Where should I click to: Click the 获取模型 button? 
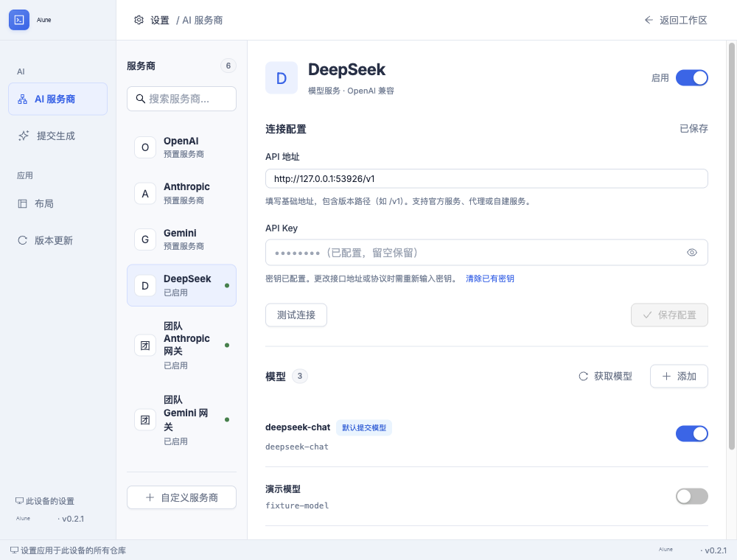(605, 377)
